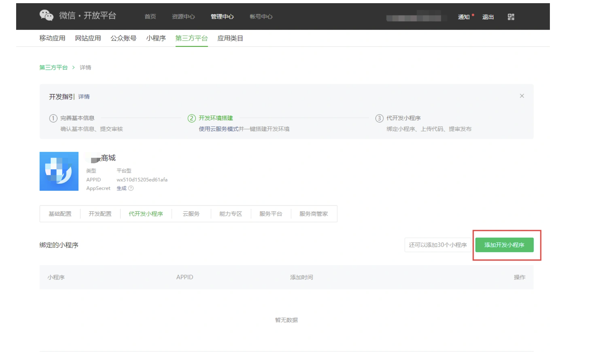Select the 第三方平台 tab
596x364 pixels.
(192, 38)
